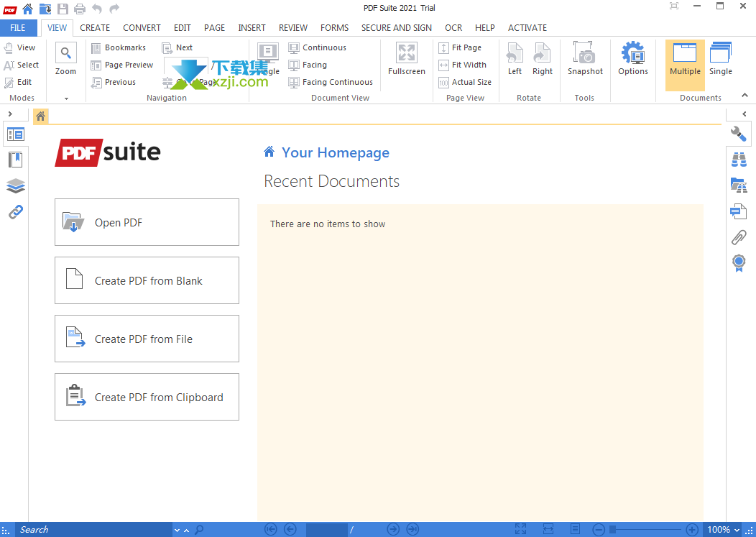Activate Fullscreen view

click(x=407, y=59)
